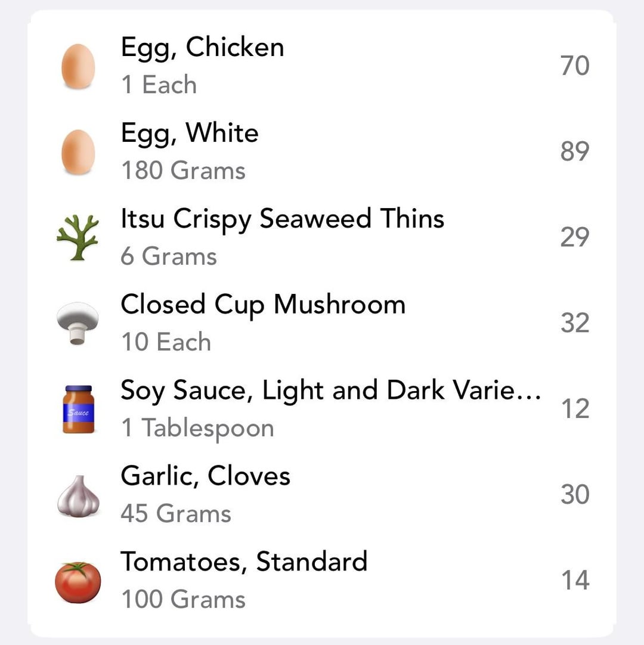
Task: Open the Tomatoes, Standard entry
Action: (x=322, y=581)
